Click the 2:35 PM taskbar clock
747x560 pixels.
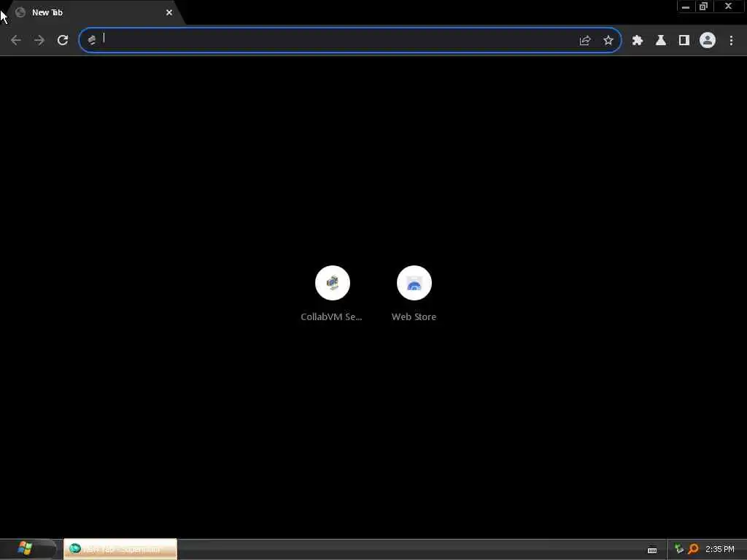(x=720, y=549)
